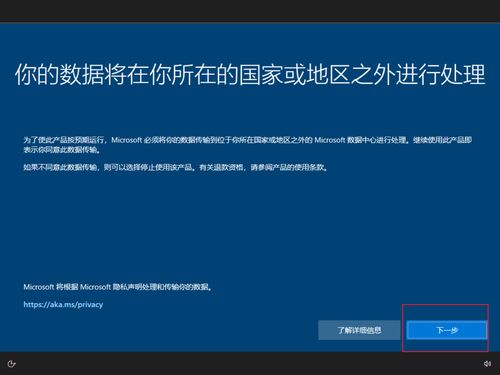Click the words 退款资格 in the second paragraph
Screen dimensions: 500x375
tap(228, 167)
